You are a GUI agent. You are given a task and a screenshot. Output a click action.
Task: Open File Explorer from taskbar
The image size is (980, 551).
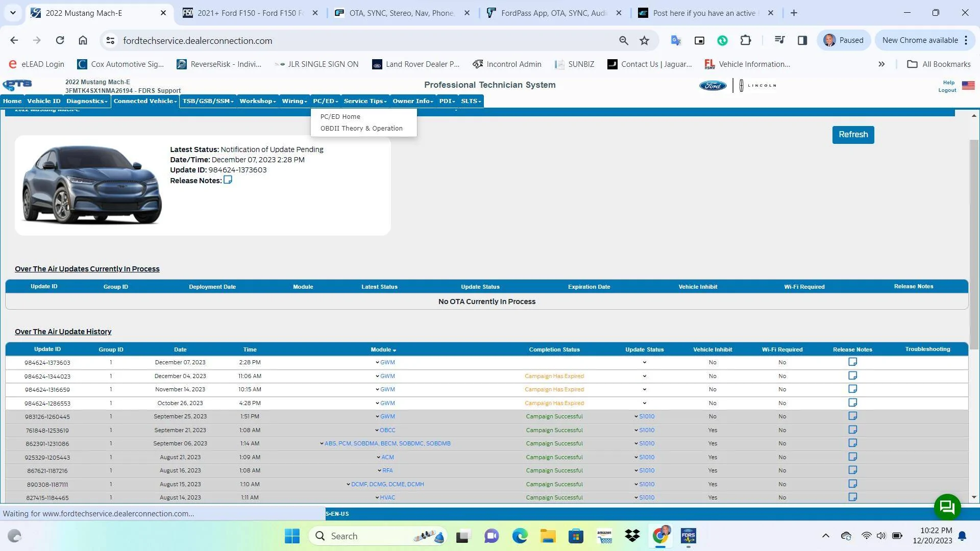click(548, 536)
